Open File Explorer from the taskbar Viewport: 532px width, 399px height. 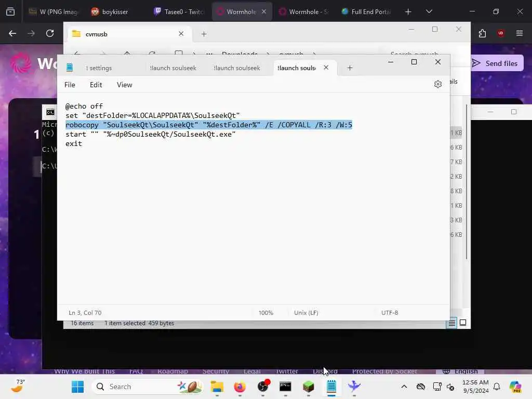click(x=217, y=387)
